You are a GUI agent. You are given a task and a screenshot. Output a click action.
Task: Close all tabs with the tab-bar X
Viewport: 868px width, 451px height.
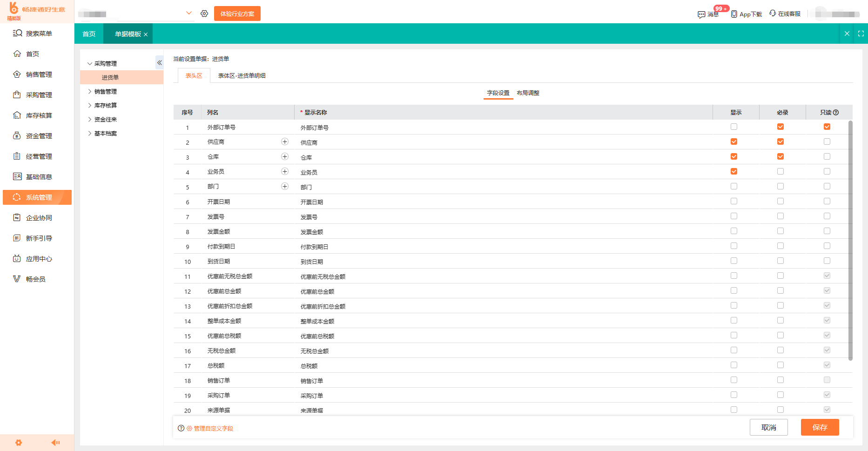pyautogui.click(x=847, y=34)
